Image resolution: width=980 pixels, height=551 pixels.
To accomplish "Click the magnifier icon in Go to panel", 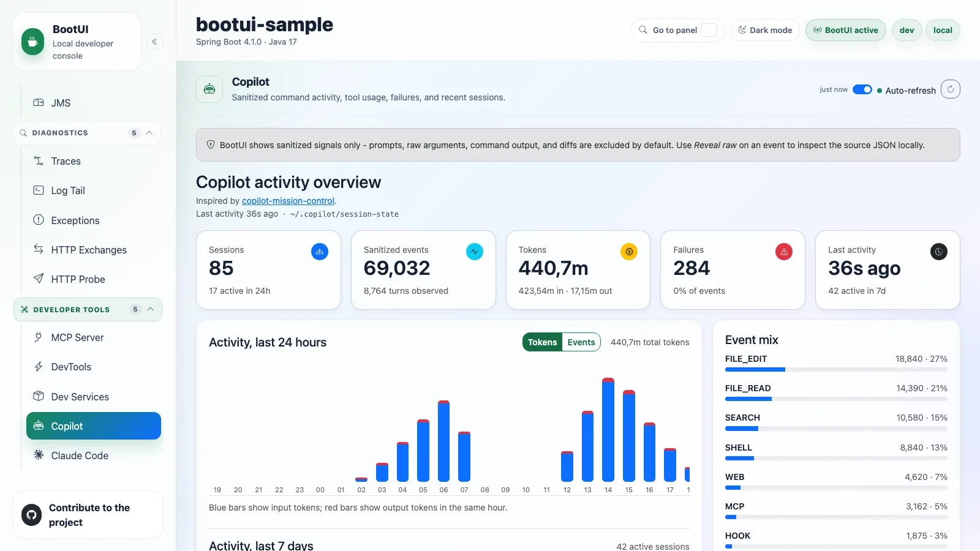I will tap(643, 30).
